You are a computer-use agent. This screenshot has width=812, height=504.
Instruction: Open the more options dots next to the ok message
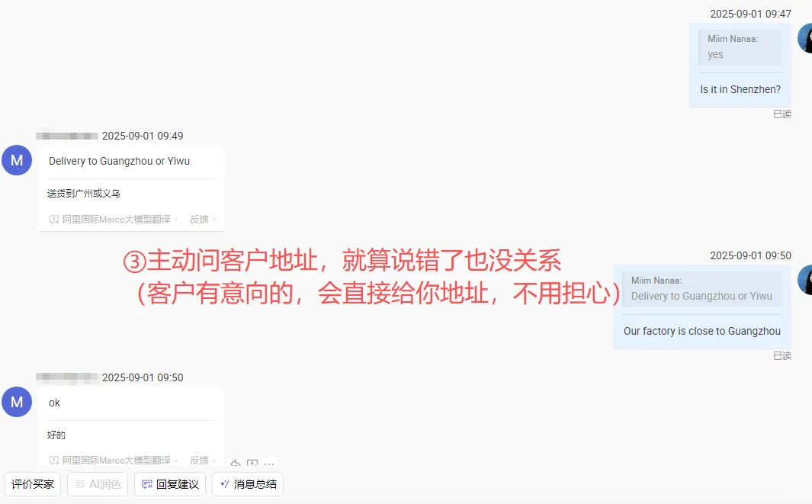(269, 463)
